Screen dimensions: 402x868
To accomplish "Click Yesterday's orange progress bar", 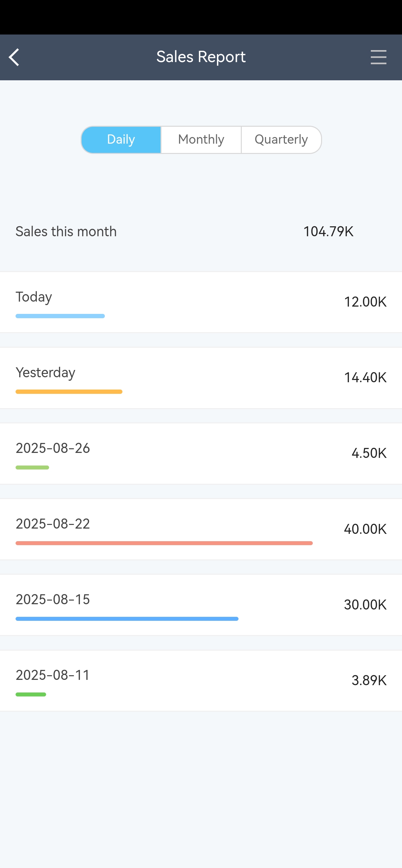I will 69,392.
